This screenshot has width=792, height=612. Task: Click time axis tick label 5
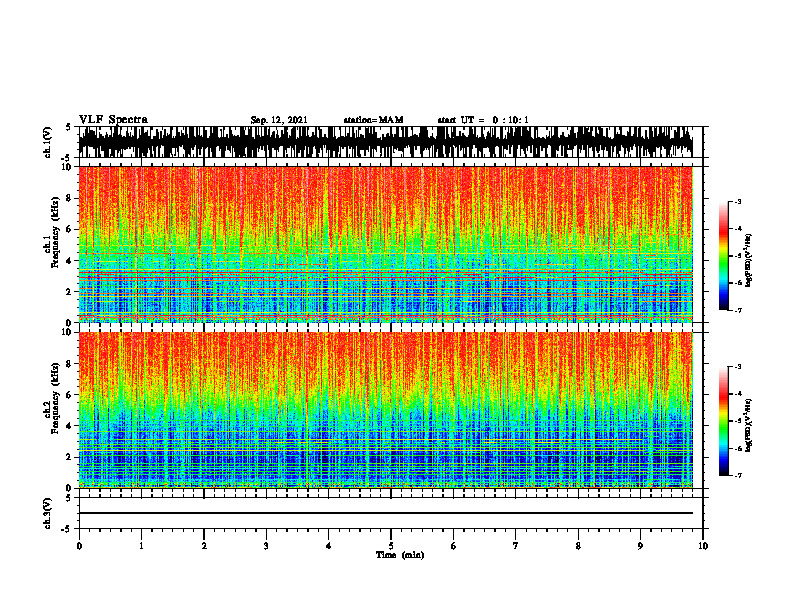[x=391, y=546]
